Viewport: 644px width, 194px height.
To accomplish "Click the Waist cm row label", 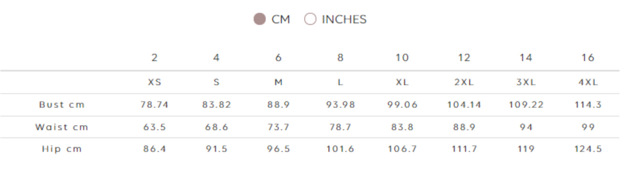I will click(x=62, y=127).
